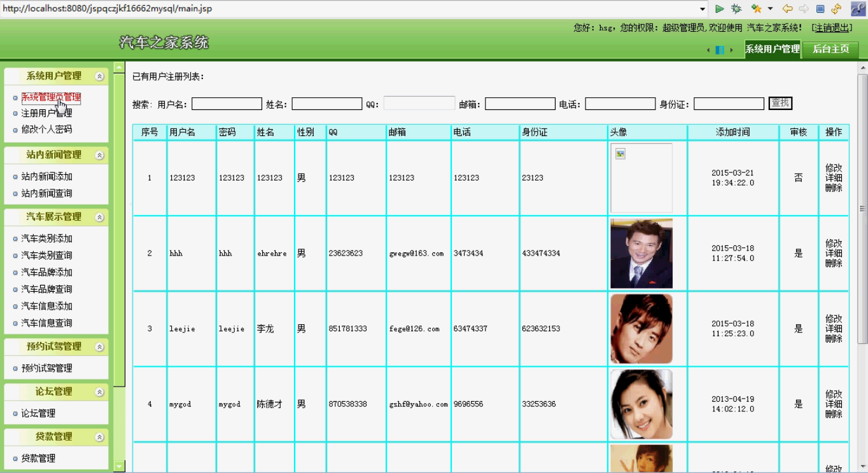868x473 pixels.
Task: Open 汽车品牌添加 menu item
Action: click(x=46, y=272)
